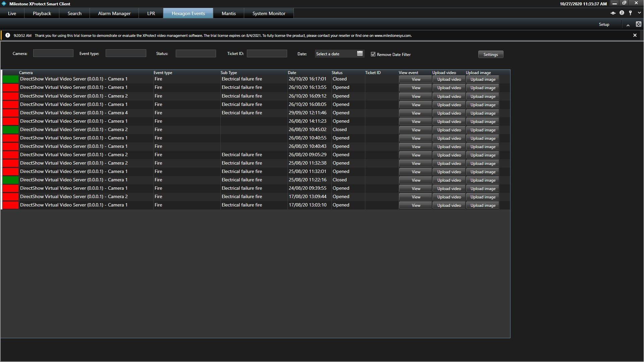
Task: Open the Search tab
Action: click(x=74, y=13)
